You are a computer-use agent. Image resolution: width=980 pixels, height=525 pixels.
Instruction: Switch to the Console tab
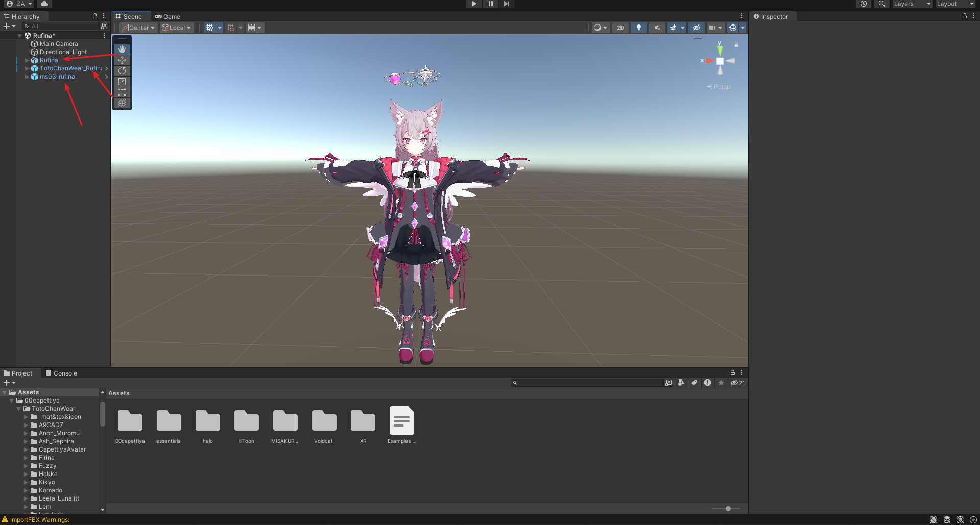click(61, 373)
